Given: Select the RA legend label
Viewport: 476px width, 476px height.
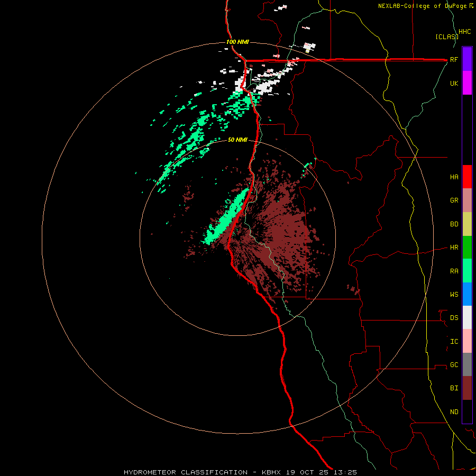Looking at the screenshot, I should click(x=454, y=271).
